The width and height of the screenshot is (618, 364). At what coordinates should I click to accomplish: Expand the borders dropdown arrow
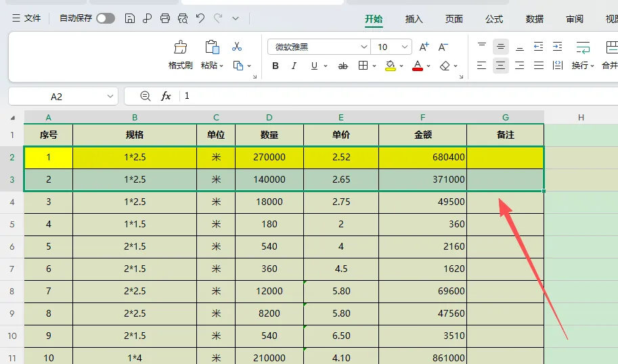[374, 66]
